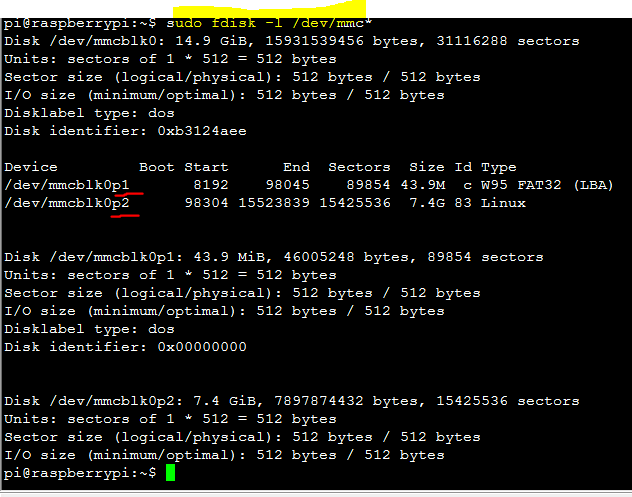Image resolution: width=632 pixels, height=497 pixels.
Task: Click the start sector value 98304
Action: (x=206, y=203)
